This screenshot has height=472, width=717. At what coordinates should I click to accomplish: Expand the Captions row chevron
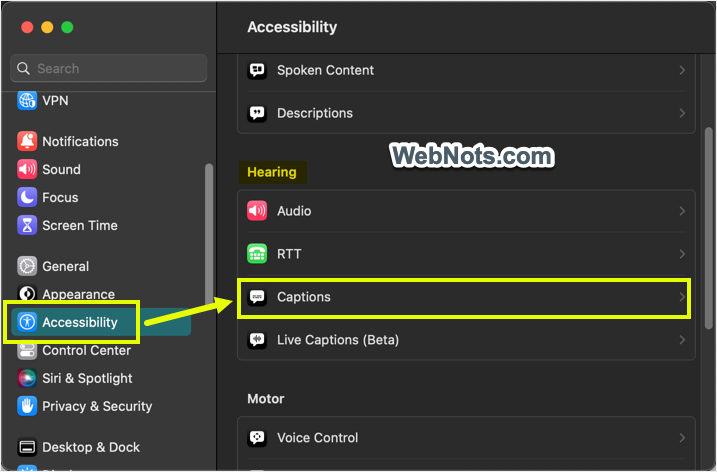pos(682,297)
